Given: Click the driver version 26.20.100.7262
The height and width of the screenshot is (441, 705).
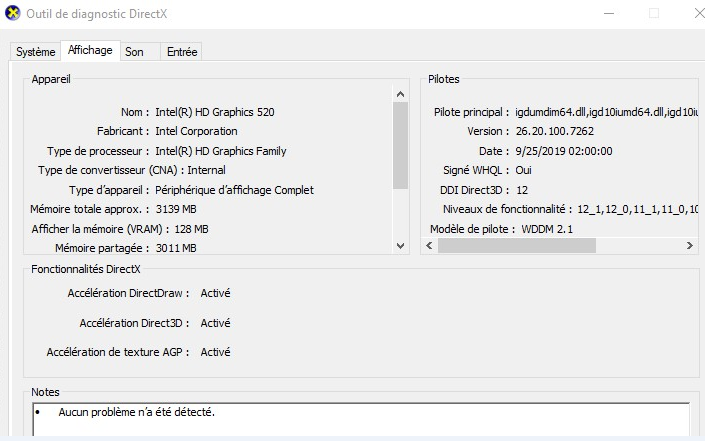Looking at the screenshot, I should [557, 131].
